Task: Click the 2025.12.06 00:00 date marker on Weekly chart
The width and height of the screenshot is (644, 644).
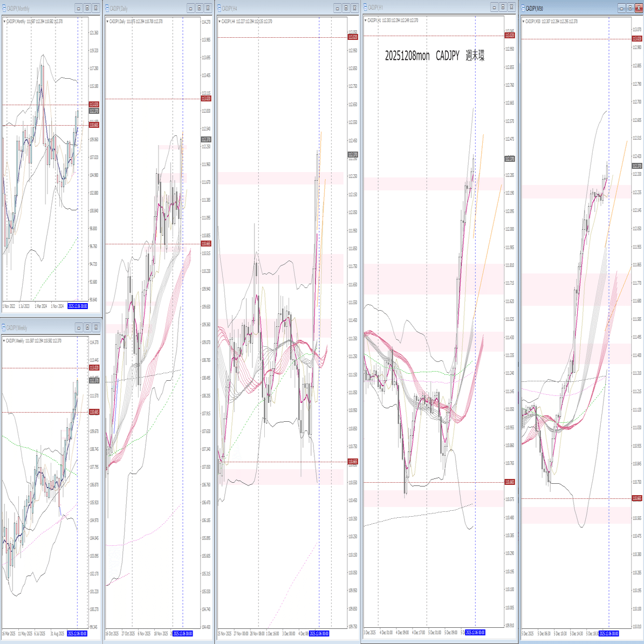Action: (77, 634)
